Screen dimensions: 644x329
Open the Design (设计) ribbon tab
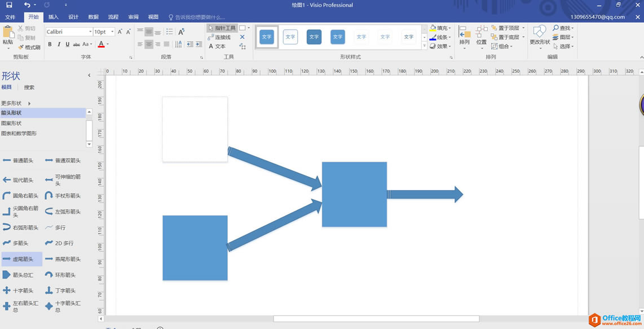pos(73,17)
